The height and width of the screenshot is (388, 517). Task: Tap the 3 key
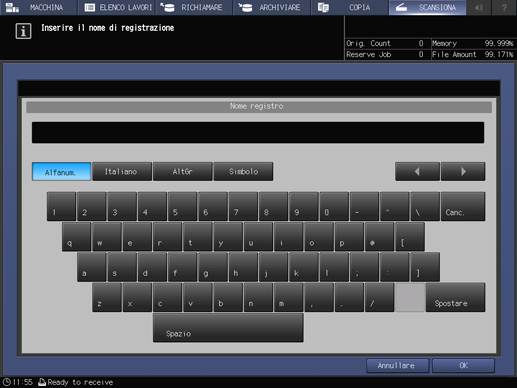pyautogui.click(x=122, y=206)
